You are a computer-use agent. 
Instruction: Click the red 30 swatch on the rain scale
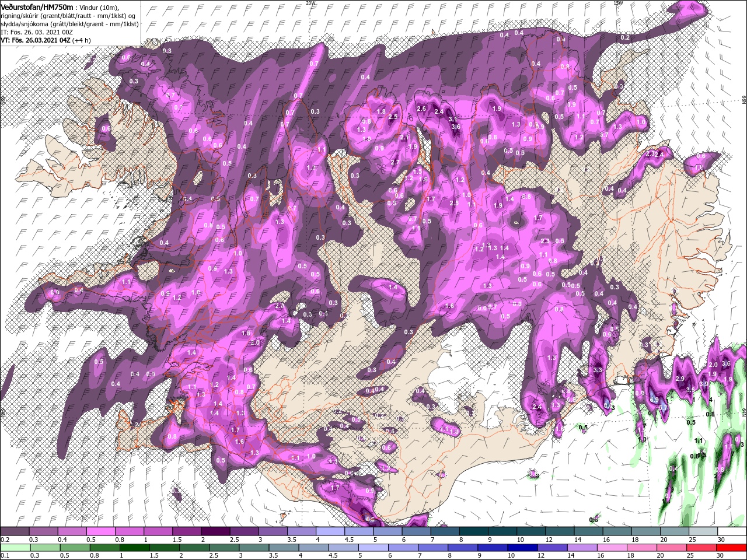point(732,548)
